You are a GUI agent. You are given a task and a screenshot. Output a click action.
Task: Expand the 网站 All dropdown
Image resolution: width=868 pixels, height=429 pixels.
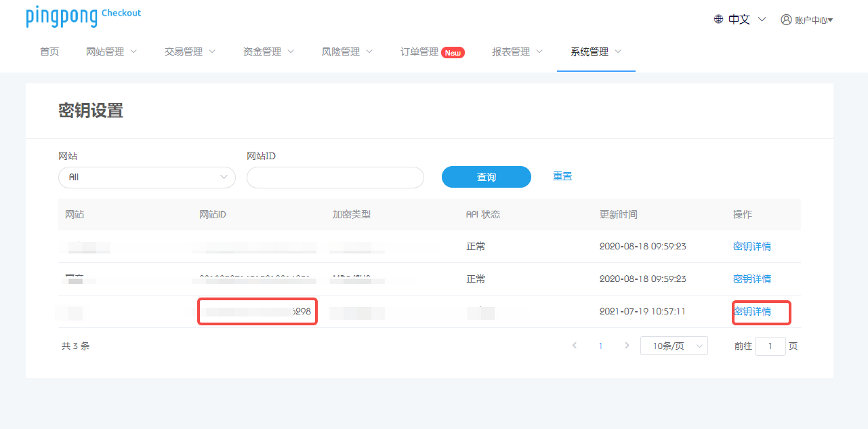tap(146, 177)
